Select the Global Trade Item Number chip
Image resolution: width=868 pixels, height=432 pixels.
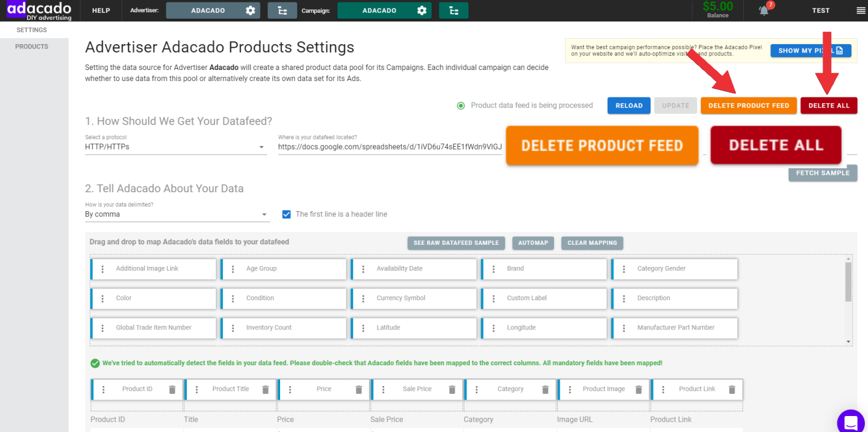click(154, 328)
